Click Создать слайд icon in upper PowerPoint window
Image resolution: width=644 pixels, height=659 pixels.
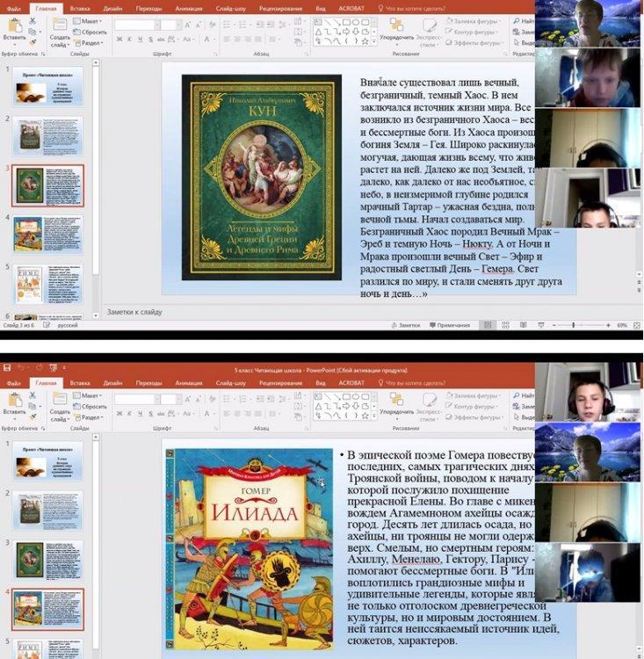pos(59,25)
